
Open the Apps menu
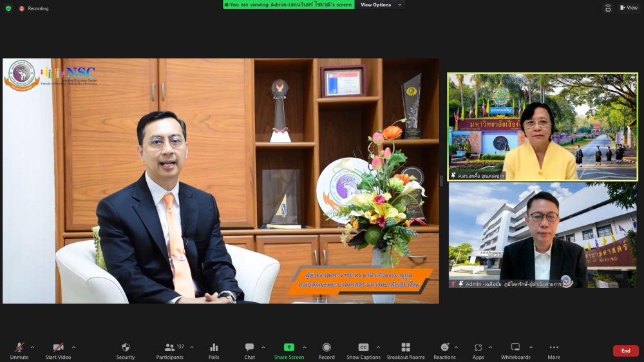tap(478, 350)
